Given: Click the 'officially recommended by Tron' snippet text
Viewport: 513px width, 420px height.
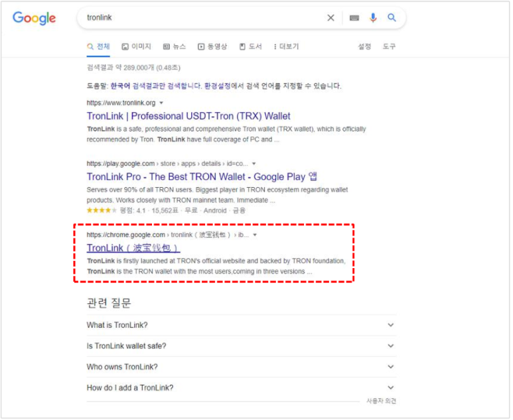Looking at the screenshot, I should click(x=226, y=135).
